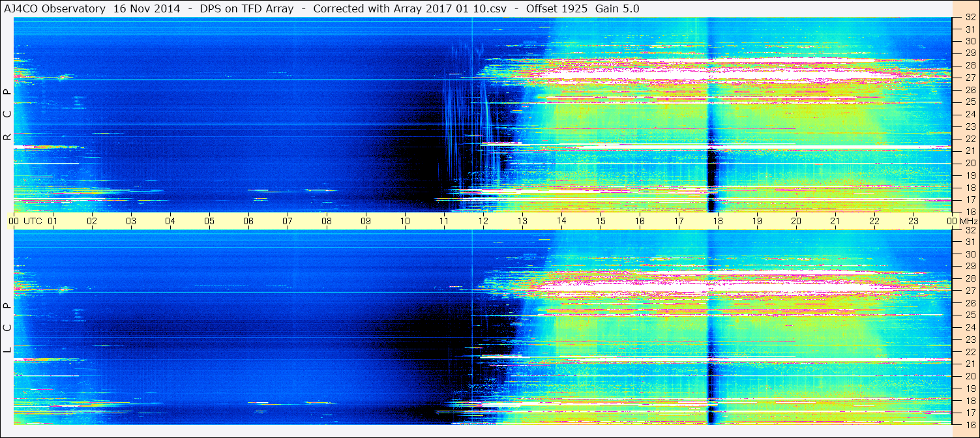The image size is (980, 438).
Task: Select the 02 hour time axis marker
Action: tap(92, 221)
